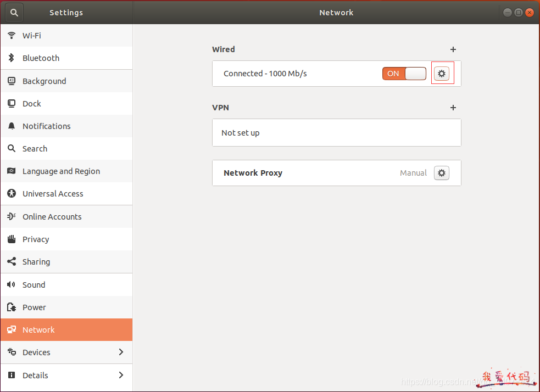Select Language and Region panel
The image size is (540, 392).
pos(66,171)
